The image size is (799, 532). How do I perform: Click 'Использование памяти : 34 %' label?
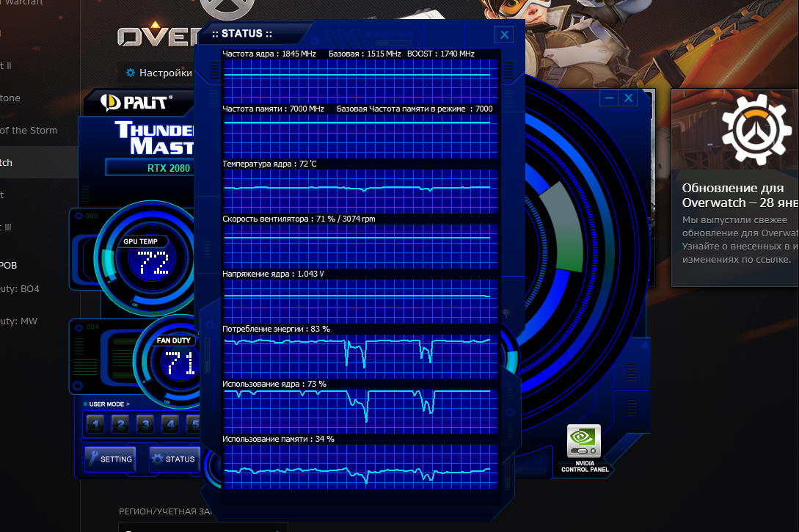278,439
